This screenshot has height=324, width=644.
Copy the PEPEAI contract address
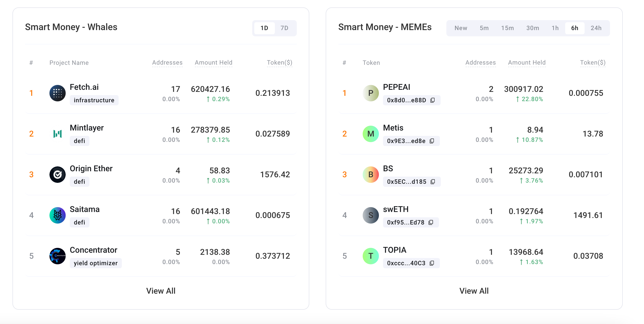[432, 100]
